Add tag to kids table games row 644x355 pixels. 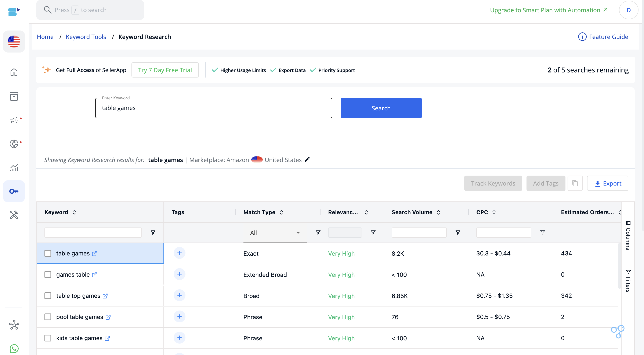coord(179,338)
